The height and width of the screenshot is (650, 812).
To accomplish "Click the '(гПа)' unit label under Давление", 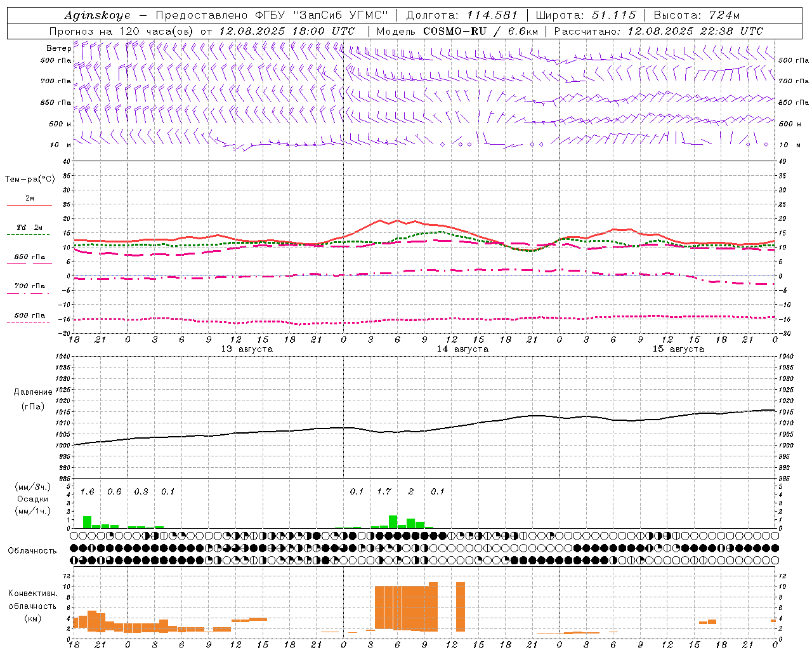I will click(33, 407).
